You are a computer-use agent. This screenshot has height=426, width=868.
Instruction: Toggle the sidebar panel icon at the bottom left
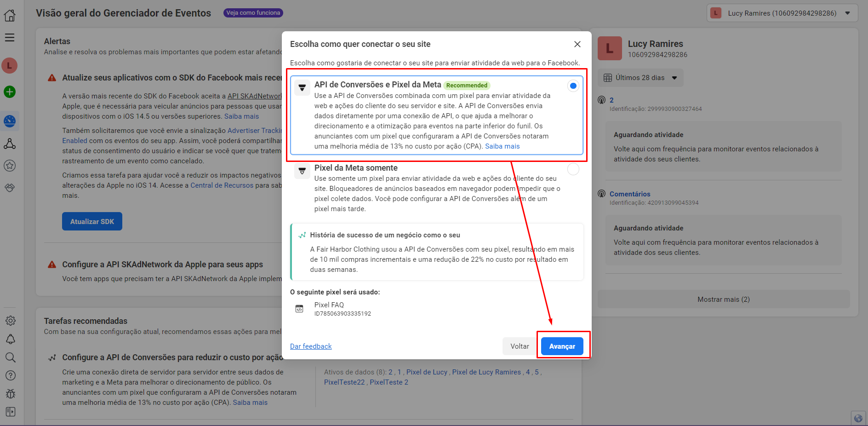click(10, 412)
